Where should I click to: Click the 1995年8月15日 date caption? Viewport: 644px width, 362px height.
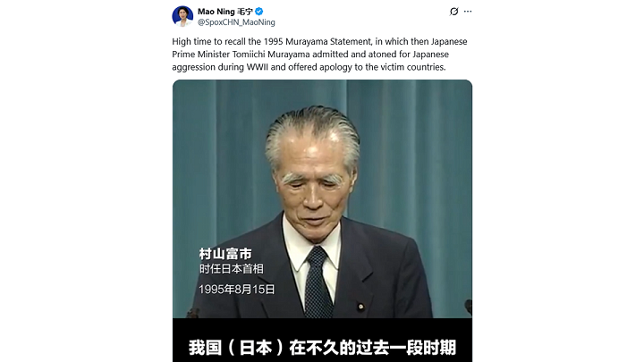point(236,290)
